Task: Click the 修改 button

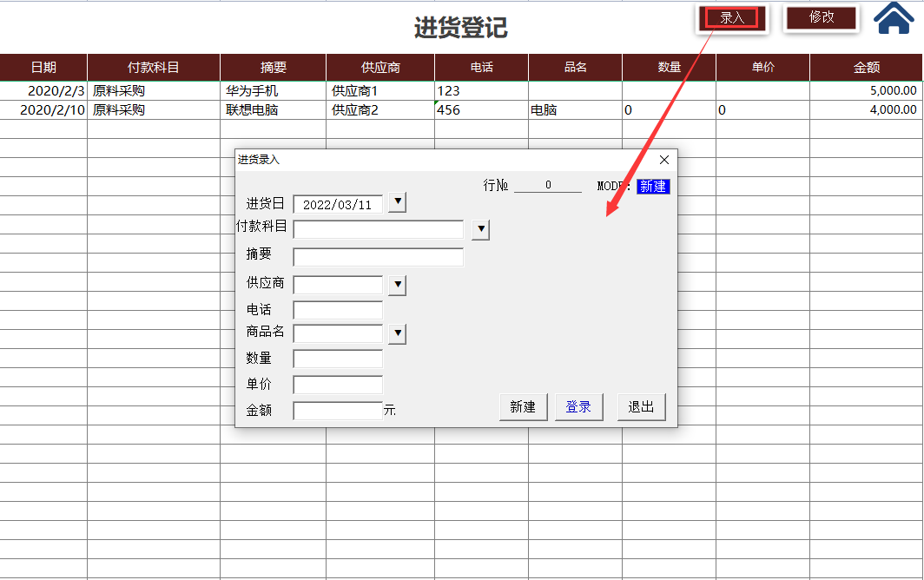Action: click(x=821, y=17)
